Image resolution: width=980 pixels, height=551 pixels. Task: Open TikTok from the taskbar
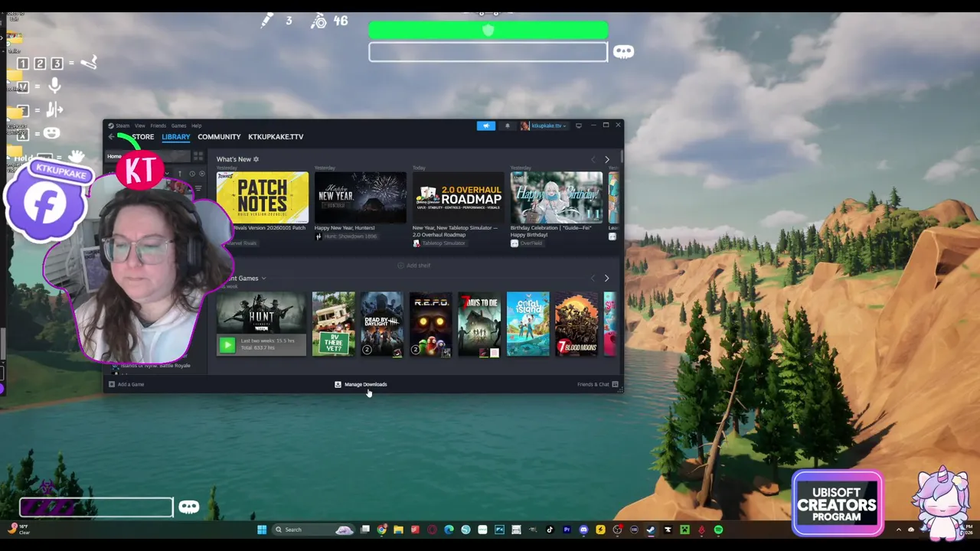[x=550, y=530]
